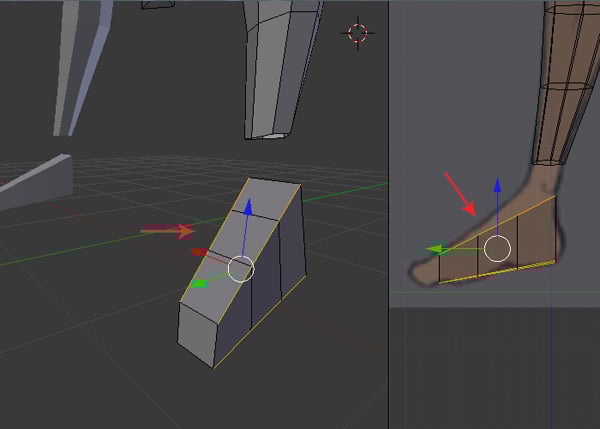Click the white gizmo circle in side view
This screenshot has width=600, height=429.
497,249
